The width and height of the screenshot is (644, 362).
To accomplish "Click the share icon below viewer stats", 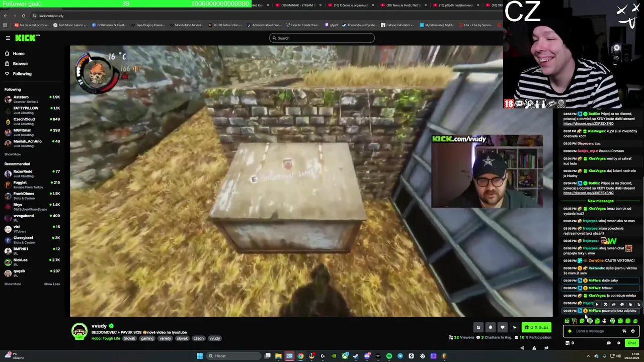I will pos(522,348).
